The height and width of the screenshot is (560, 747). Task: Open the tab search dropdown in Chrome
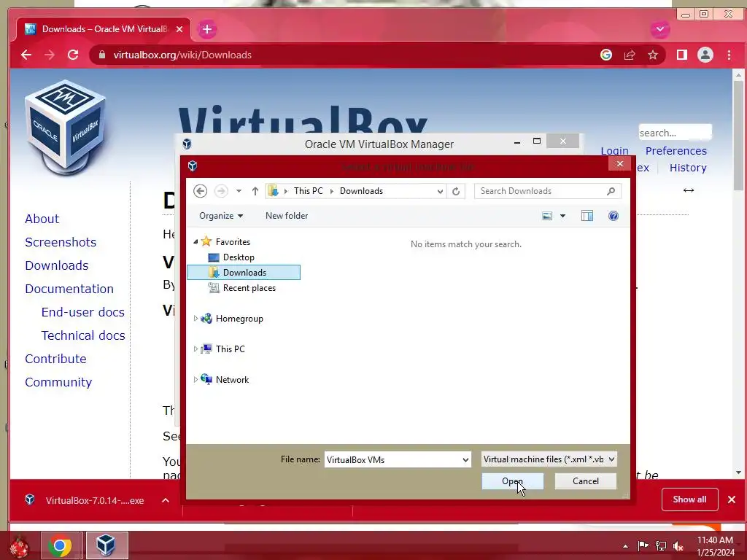pyautogui.click(x=659, y=29)
